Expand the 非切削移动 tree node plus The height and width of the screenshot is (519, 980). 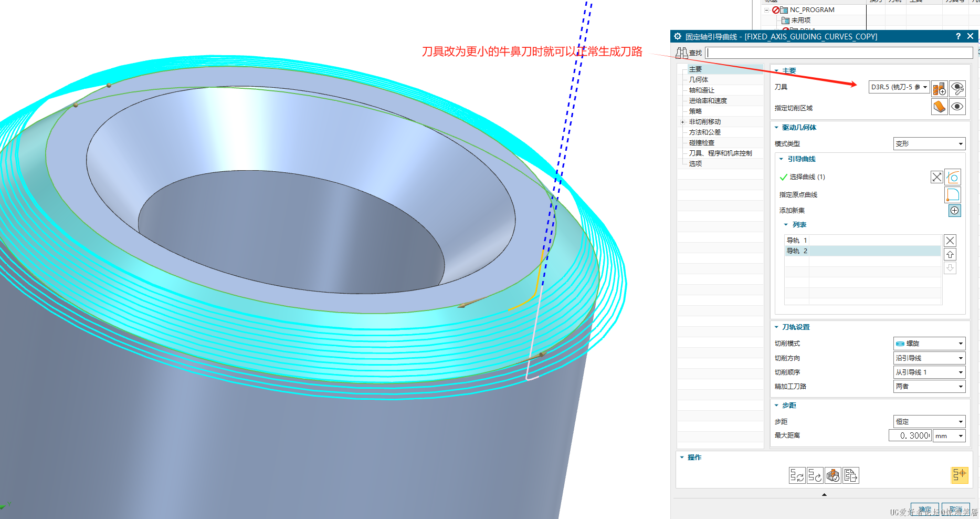click(x=682, y=122)
